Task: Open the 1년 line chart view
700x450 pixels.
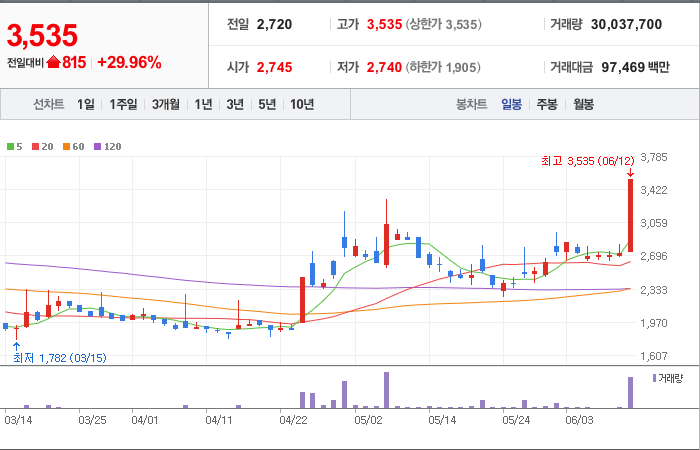Action: click(203, 104)
